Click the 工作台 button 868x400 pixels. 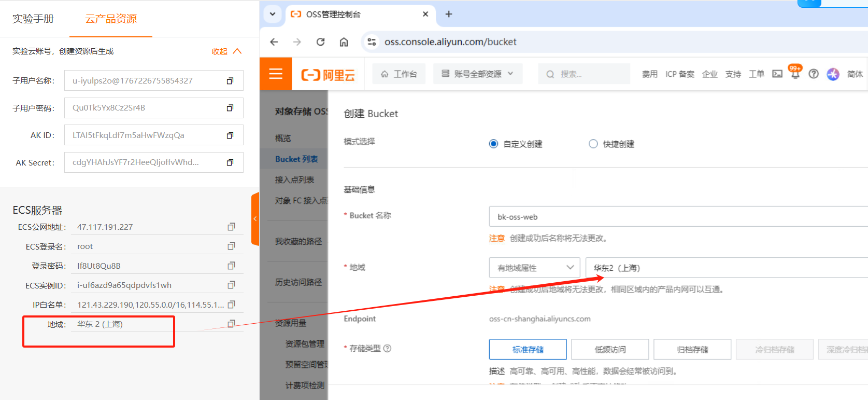click(x=399, y=74)
